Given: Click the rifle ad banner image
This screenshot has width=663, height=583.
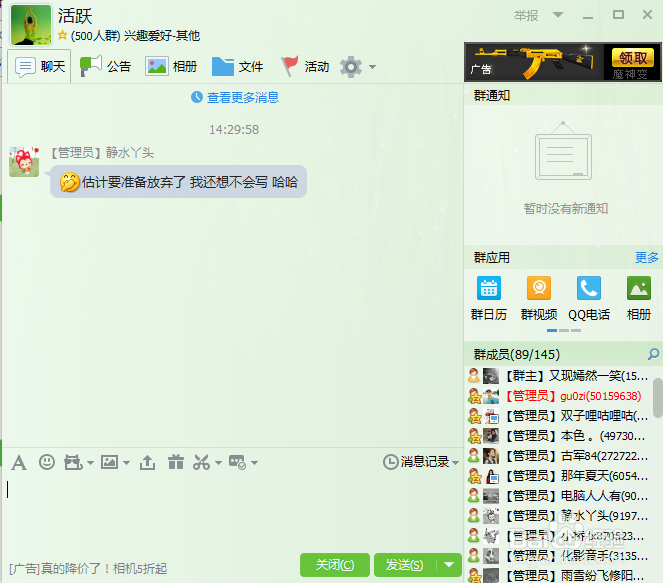Looking at the screenshot, I should click(x=534, y=62).
